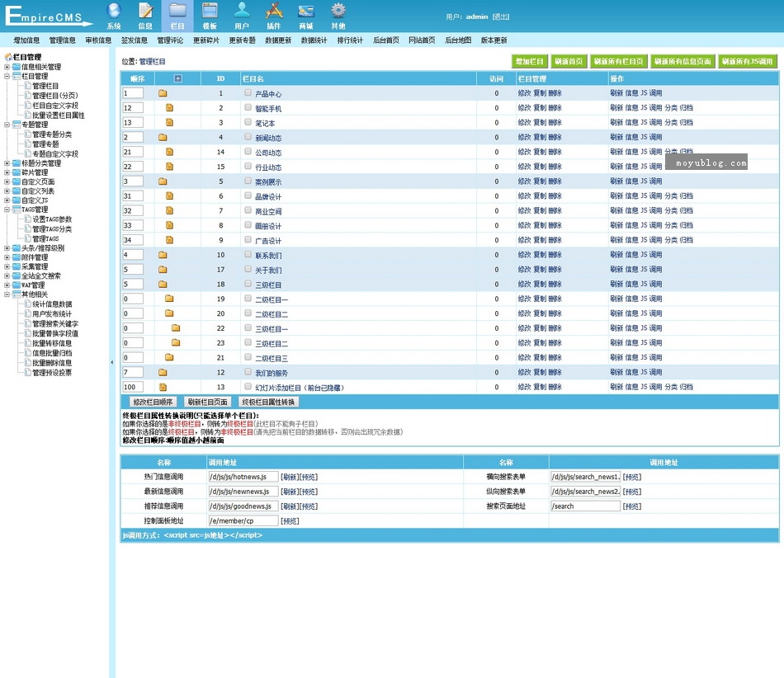Click folder icon of 案例展示 row
784x678 pixels.
[163, 181]
